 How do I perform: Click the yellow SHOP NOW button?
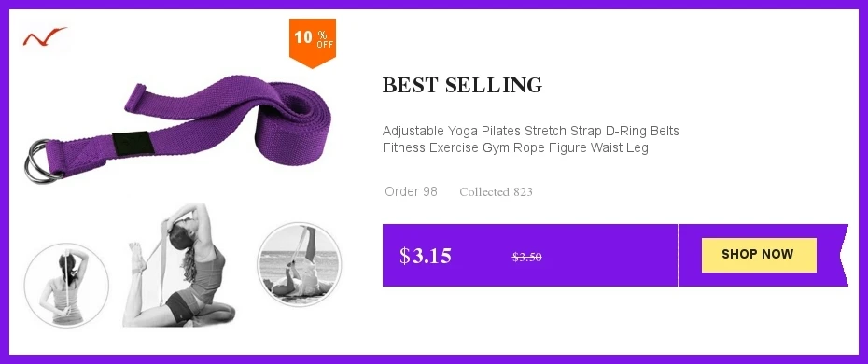coord(759,255)
